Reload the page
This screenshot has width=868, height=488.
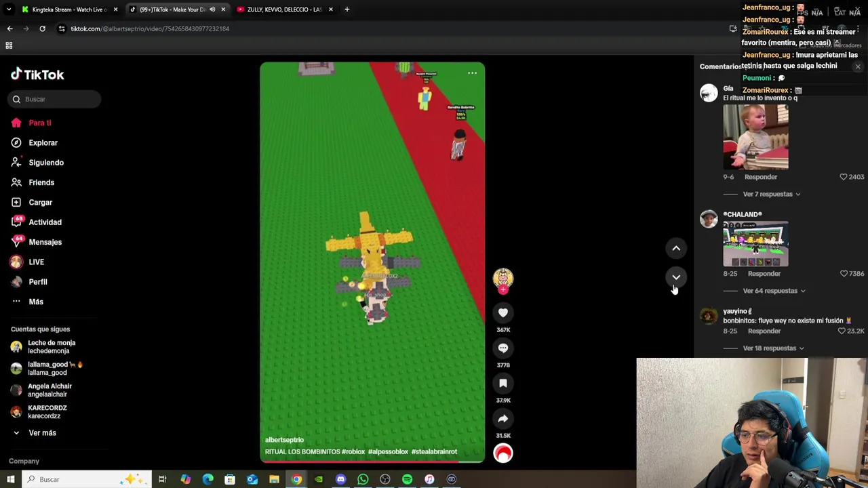pyautogui.click(x=42, y=28)
